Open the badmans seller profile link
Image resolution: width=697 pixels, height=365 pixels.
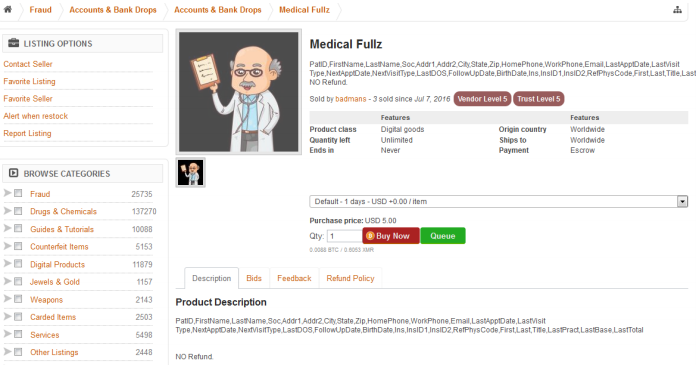pos(351,99)
